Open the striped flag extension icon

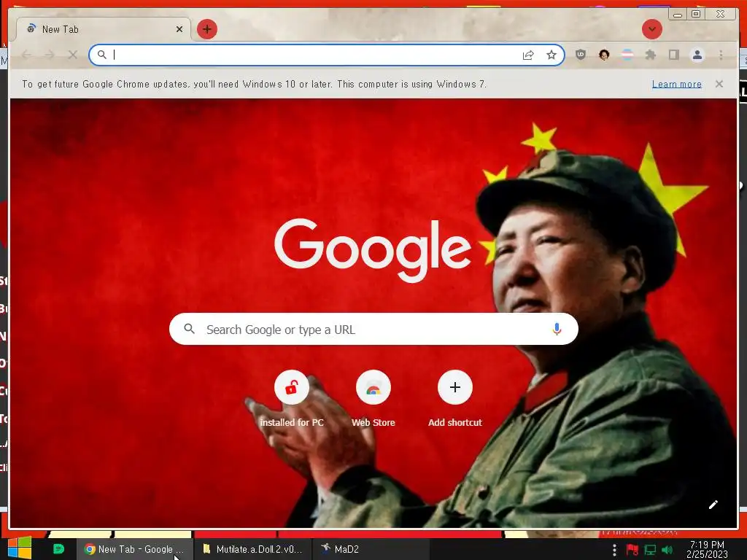point(627,55)
